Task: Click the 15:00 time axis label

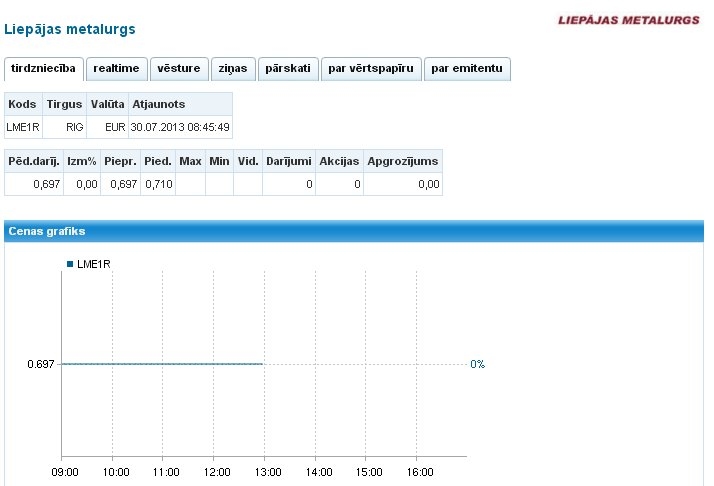Action: (x=369, y=472)
